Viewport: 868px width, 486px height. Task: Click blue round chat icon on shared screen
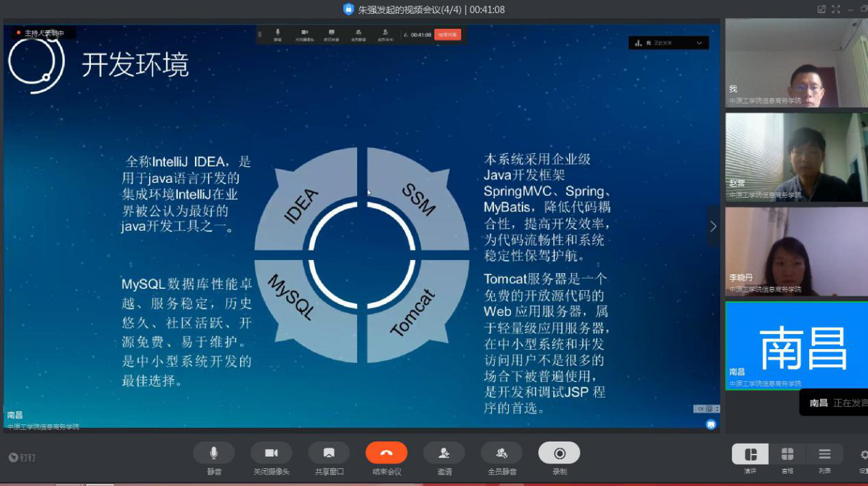(711, 424)
